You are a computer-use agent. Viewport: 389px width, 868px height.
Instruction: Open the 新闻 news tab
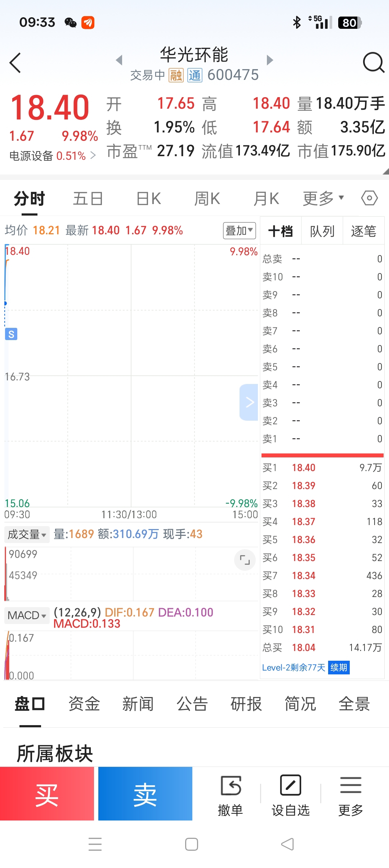click(138, 704)
